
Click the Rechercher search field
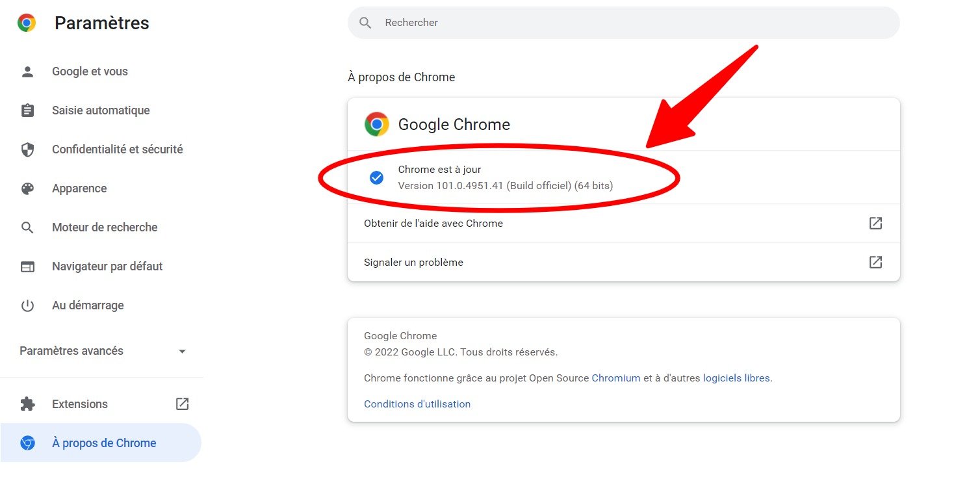coord(624,23)
